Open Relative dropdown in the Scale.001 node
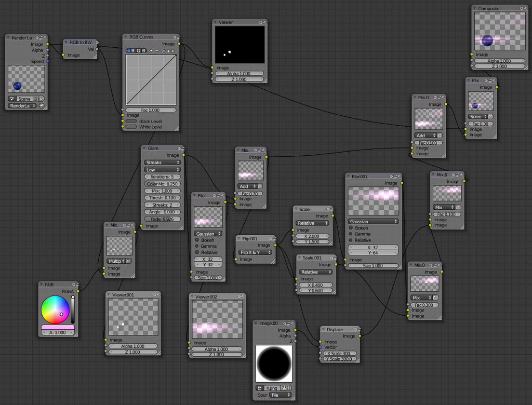The image size is (532, 405). point(316,272)
